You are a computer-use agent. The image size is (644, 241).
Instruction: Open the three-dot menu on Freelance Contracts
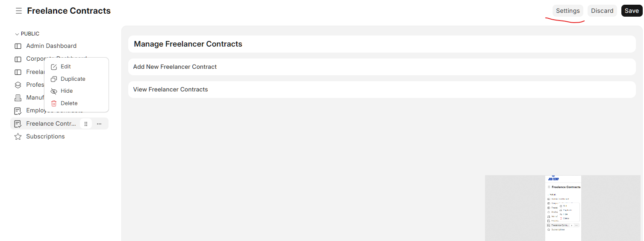point(99,124)
